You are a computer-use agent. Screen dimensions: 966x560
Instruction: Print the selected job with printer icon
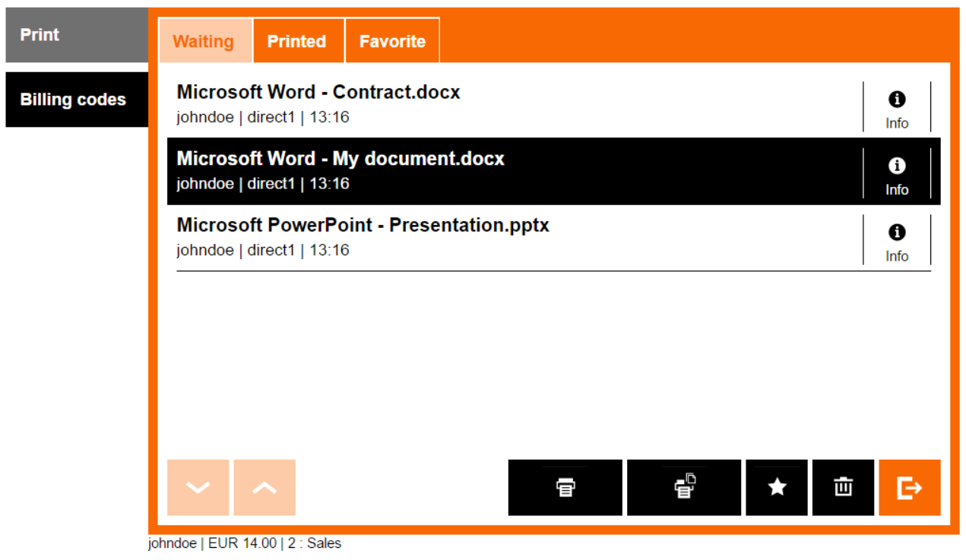point(565,487)
